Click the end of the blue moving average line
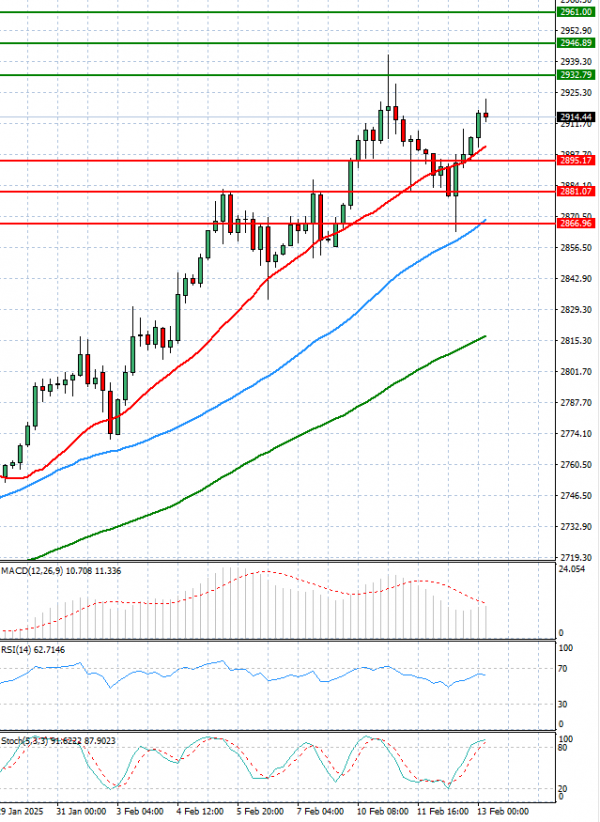 coord(486,220)
